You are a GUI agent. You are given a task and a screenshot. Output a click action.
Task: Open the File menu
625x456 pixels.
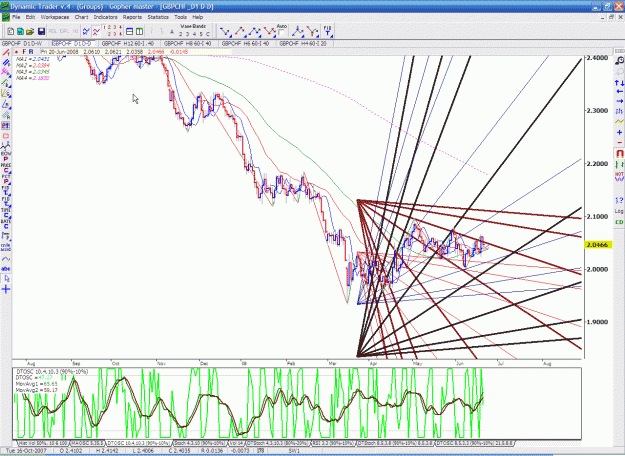(16, 17)
